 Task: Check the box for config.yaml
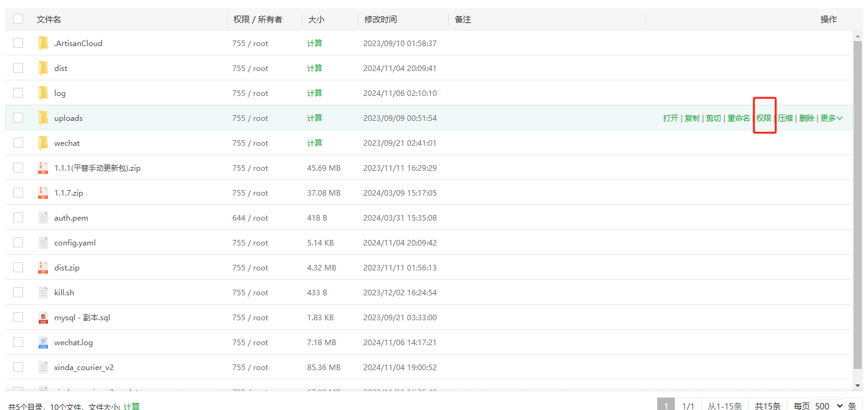pyautogui.click(x=18, y=242)
